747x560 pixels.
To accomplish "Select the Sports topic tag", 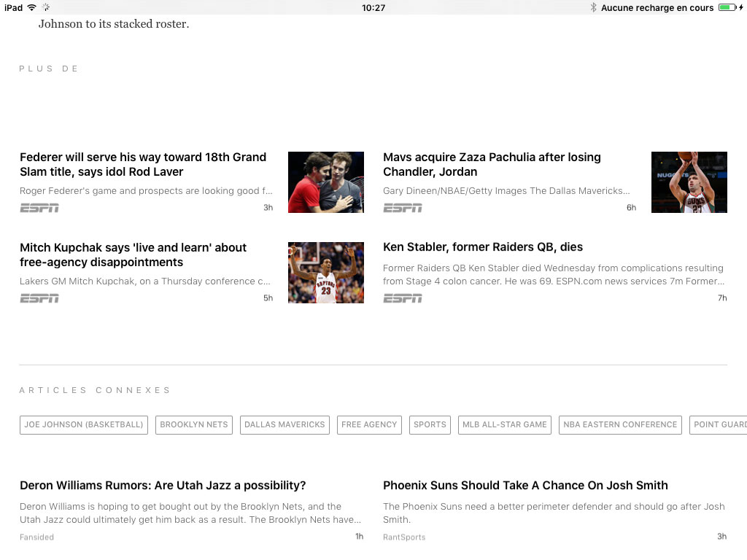I will coord(430,425).
